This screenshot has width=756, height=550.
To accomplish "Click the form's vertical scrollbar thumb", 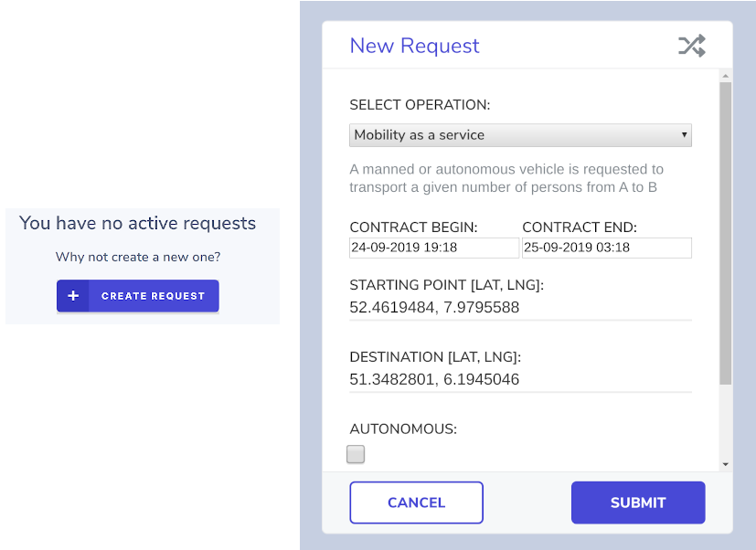I will tap(726, 233).
